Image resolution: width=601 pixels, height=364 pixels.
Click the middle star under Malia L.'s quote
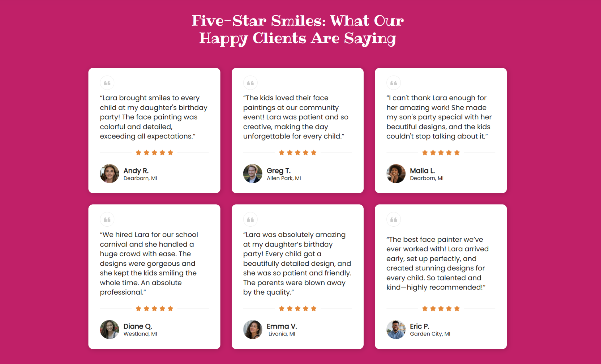pos(440,152)
